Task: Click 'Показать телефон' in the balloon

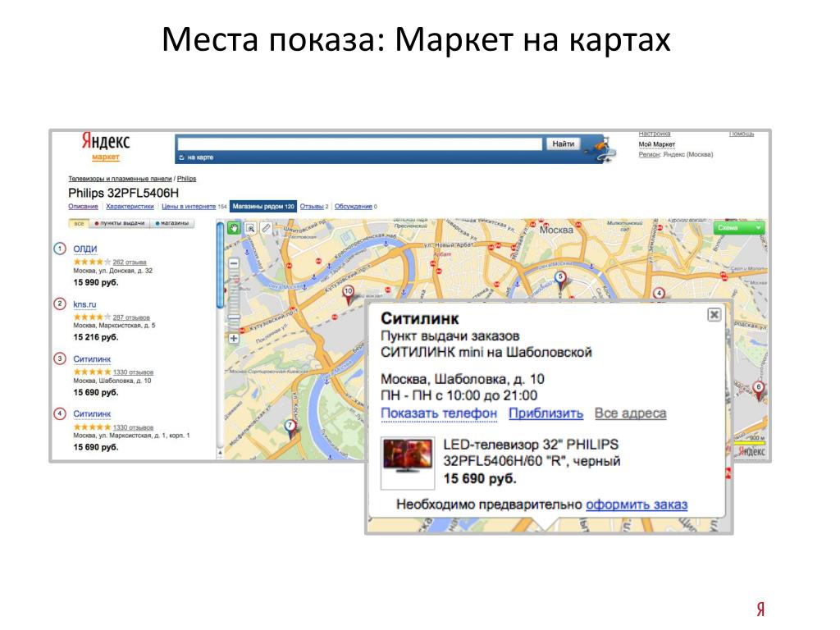Action: 439,413
